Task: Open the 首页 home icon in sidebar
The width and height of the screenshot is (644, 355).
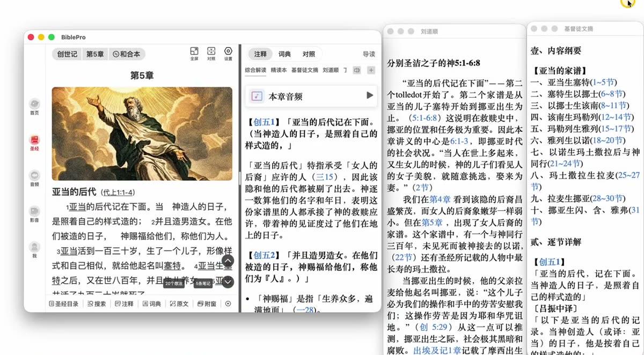Action: (34, 107)
